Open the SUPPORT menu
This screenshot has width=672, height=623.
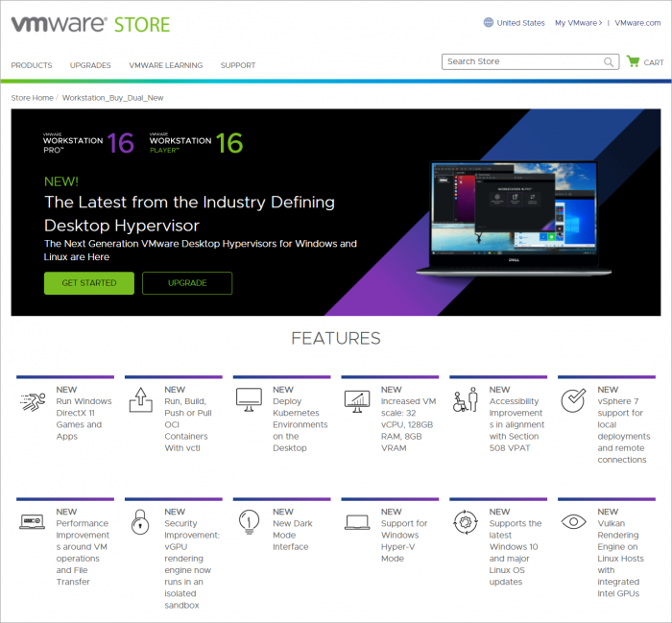238,65
